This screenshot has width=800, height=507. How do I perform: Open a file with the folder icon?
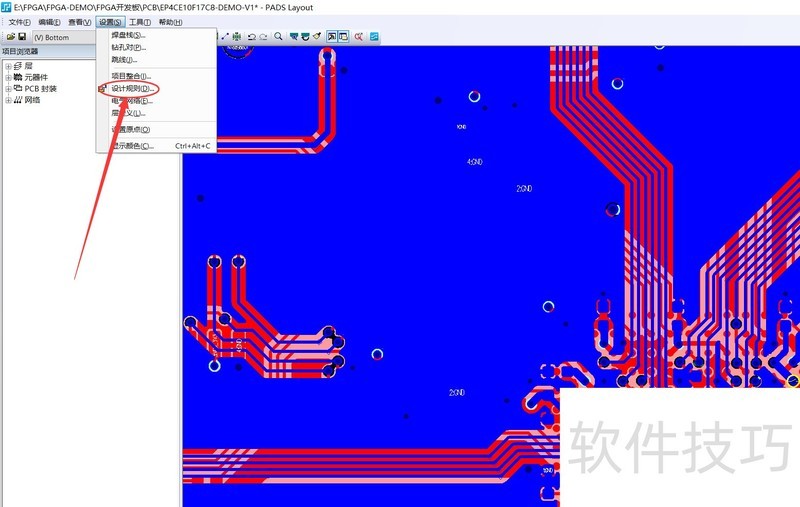(x=10, y=37)
